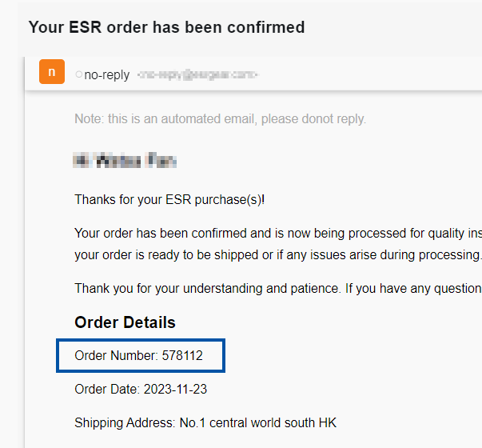Screen dimensions: 482x448
Task: Click the "Order Details" heading
Action: (x=125, y=322)
